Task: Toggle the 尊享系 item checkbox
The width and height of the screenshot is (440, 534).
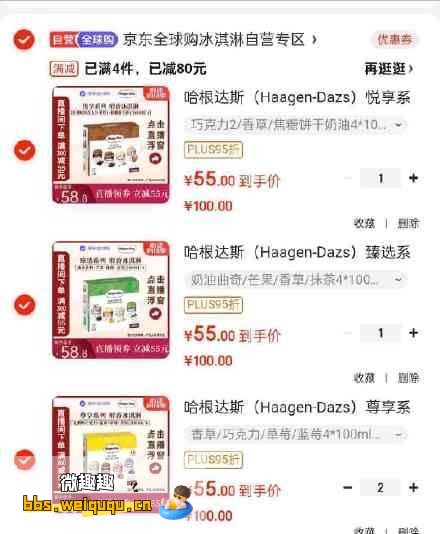Action: click(25, 459)
